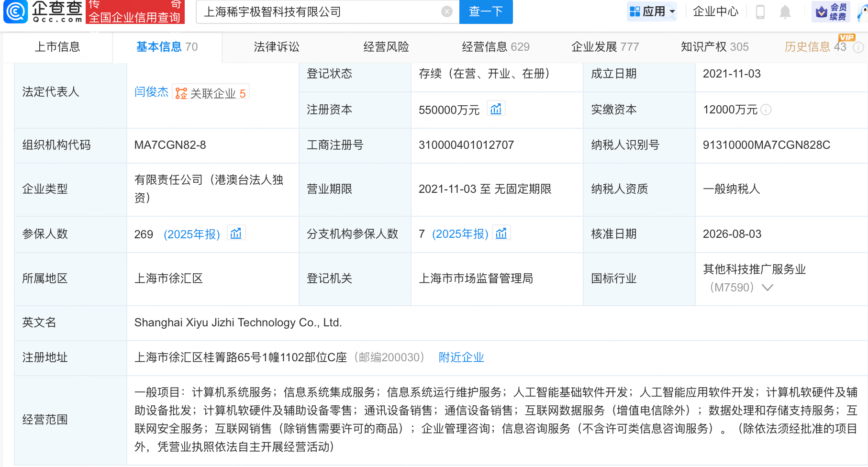Image resolution: width=868 pixels, height=467 pixels.
Task: Open the 企业发展 777 tab
Action: coord(605,47)
